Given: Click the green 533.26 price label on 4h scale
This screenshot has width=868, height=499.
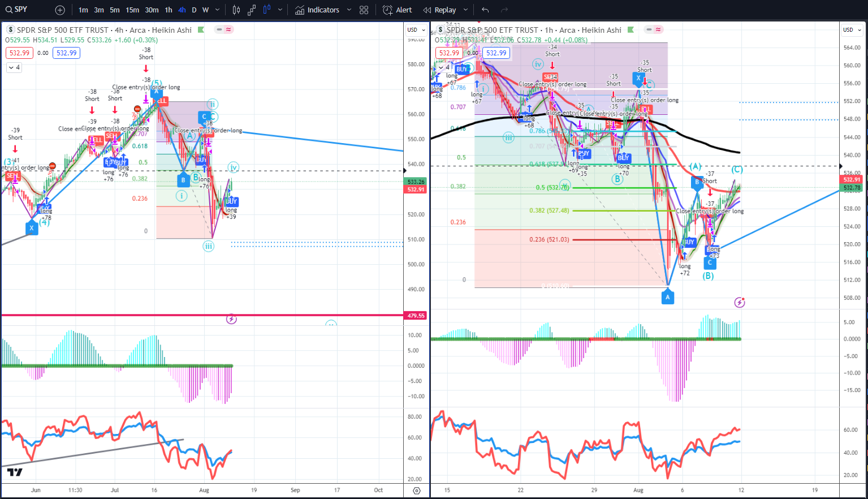Looking at the screenshot, I should [x=416, y=182].
